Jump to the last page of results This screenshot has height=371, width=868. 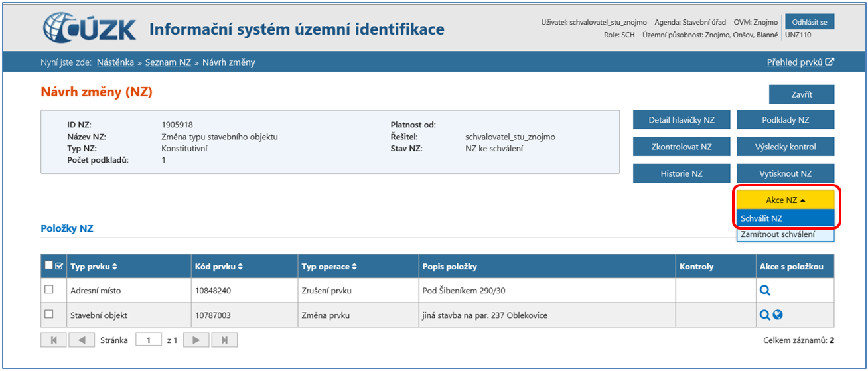coord(224,340)
